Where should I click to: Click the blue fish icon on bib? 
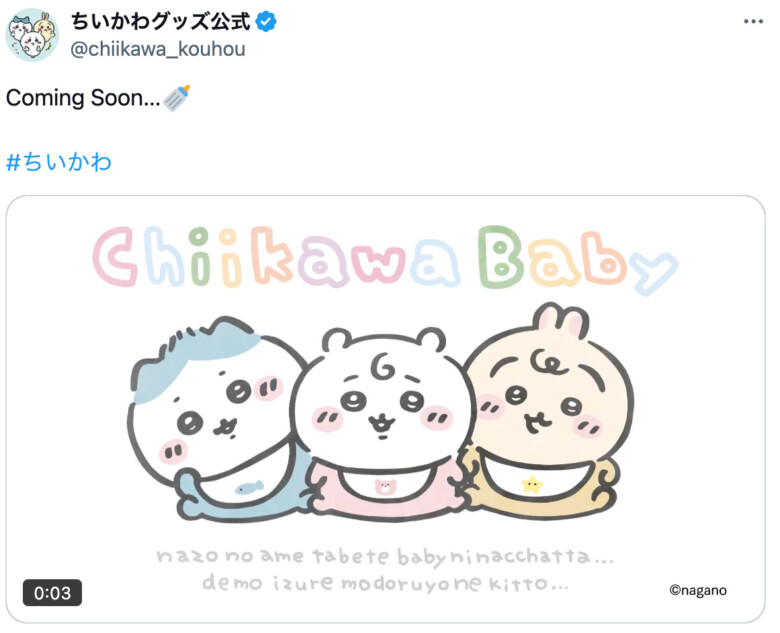pyautogui.click(x=249, y=487)
